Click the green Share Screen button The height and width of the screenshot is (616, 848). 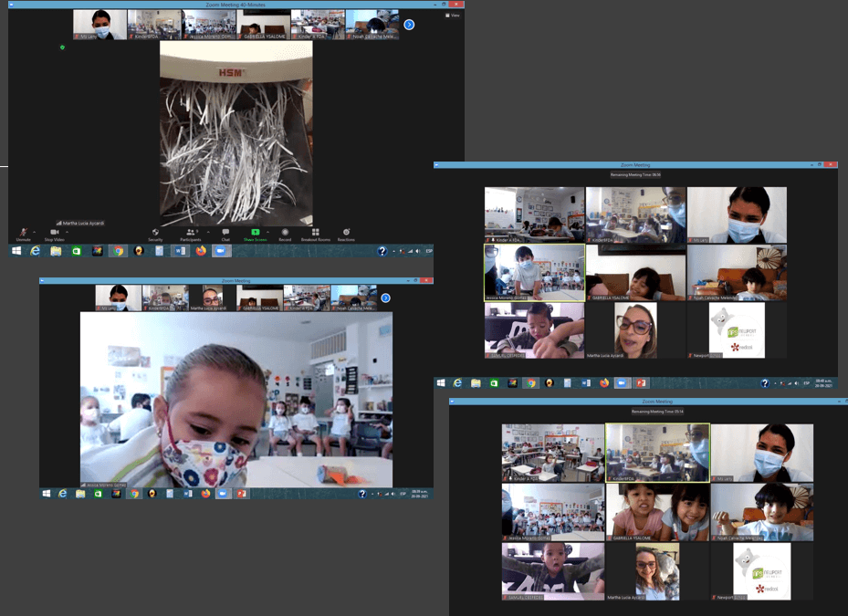click(256, 234)
